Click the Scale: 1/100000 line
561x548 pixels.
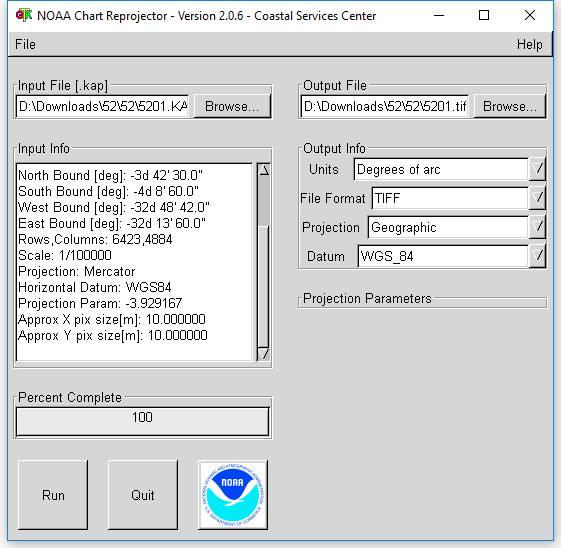point(65,255)
